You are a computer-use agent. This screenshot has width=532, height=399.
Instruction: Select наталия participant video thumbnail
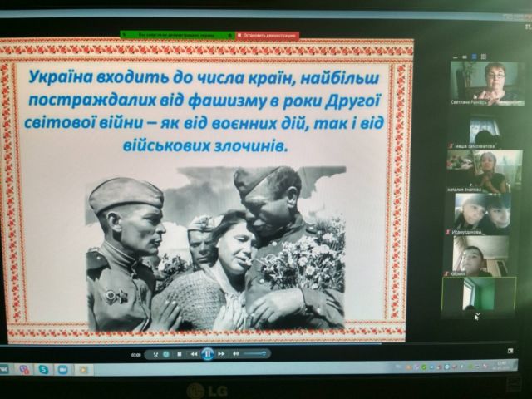point(485,171)
